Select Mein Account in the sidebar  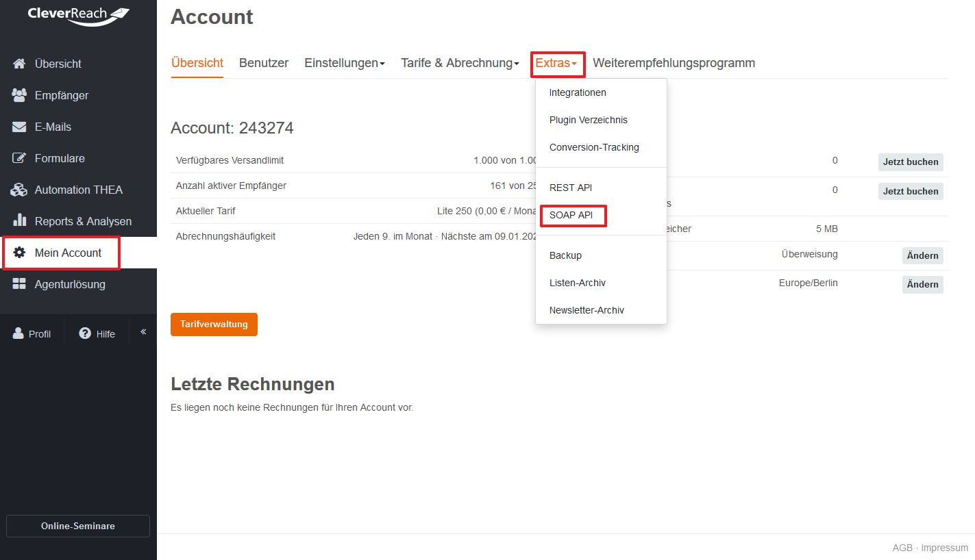coord(78,253)
